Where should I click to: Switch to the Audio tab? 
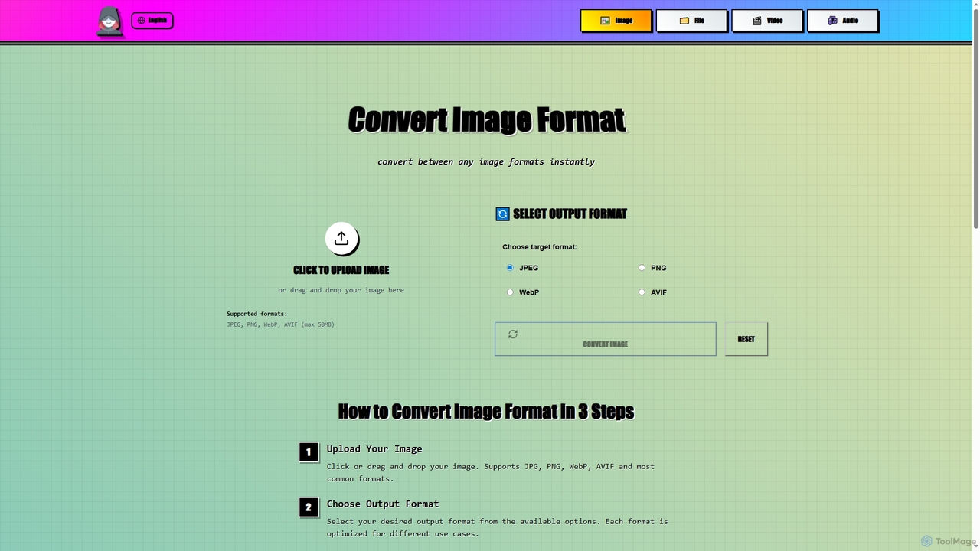[842, 21]
